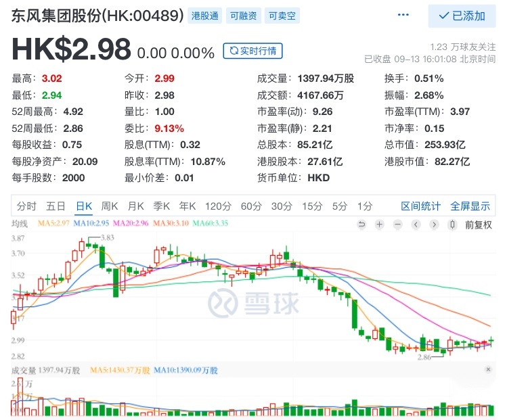Switch to the 60分 chart tab
The image size is (507, 420).
click(251, 206)
